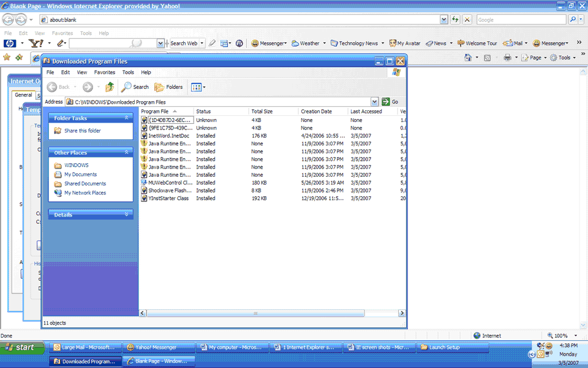Click the RSS feeds icon in IE
This screenshot has height=368, width=588.
[x=487, y=58]
